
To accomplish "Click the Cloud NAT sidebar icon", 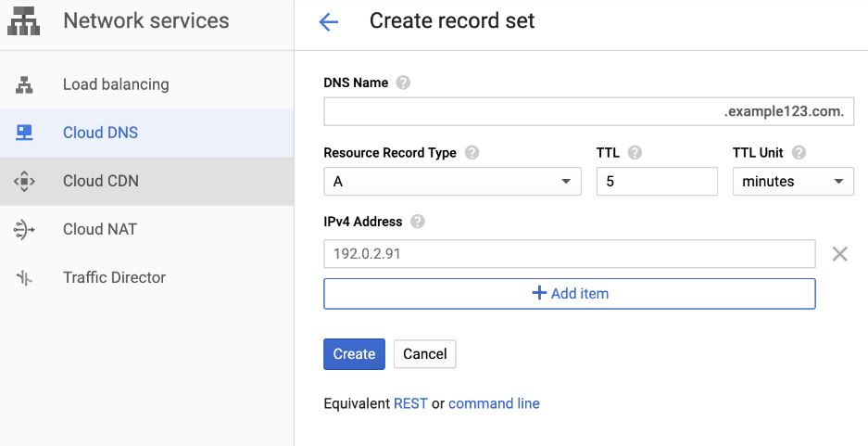I will click(x=24, y=229).
